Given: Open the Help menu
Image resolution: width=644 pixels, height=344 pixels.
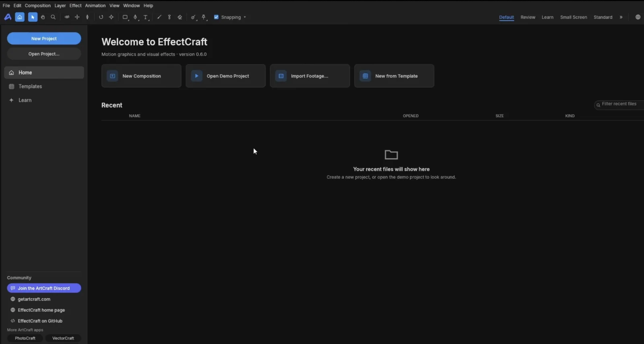Looking at the screenshot, I should (148, 6).
